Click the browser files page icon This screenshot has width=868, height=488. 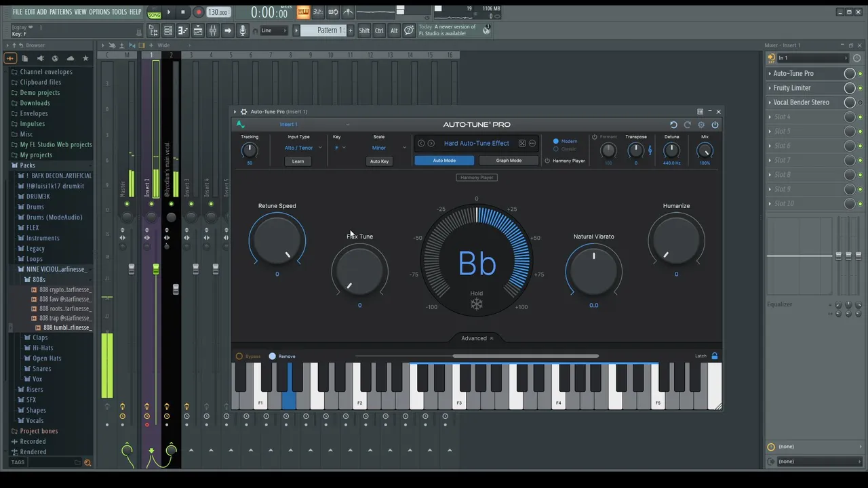point(25,58)
